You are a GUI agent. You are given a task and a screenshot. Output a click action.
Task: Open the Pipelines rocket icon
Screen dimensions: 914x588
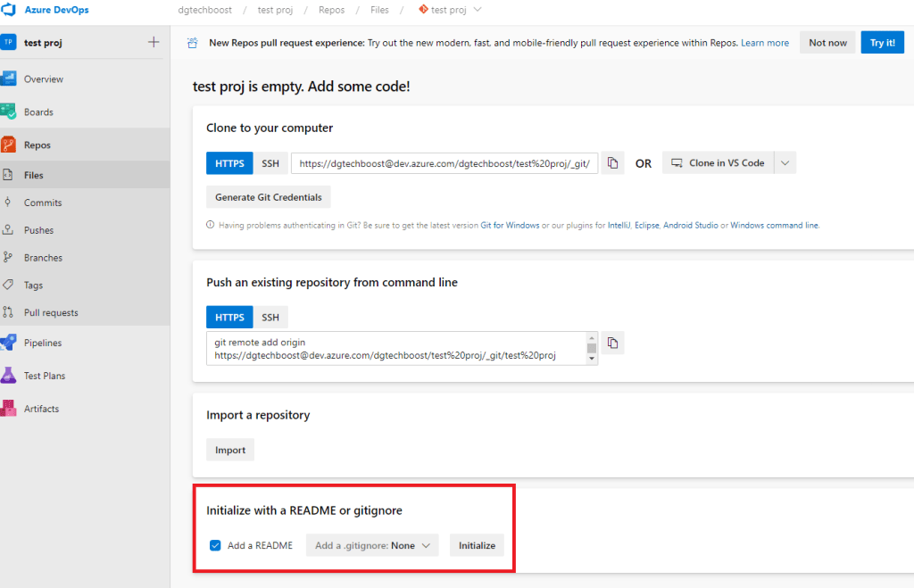point(9,343)
